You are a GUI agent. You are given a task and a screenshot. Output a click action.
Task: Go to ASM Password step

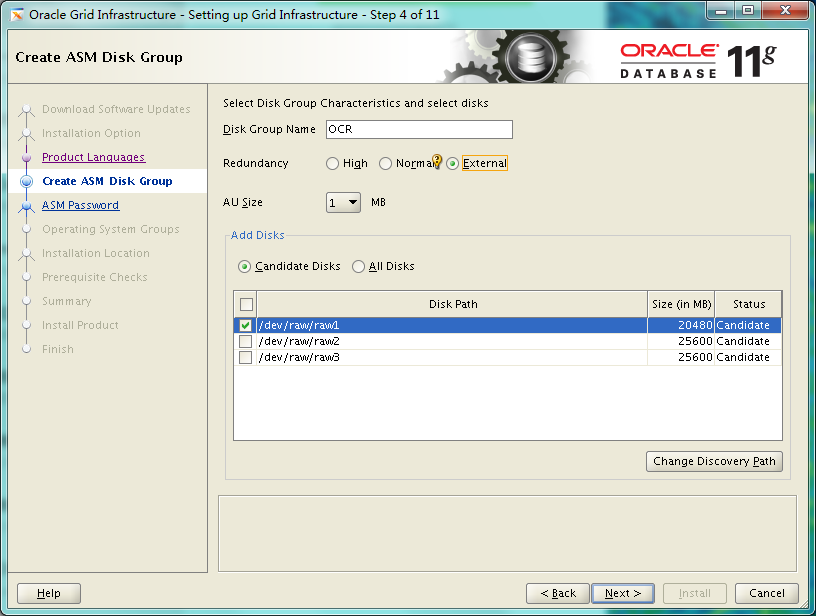pyautogui.click(x=81, y=205)
